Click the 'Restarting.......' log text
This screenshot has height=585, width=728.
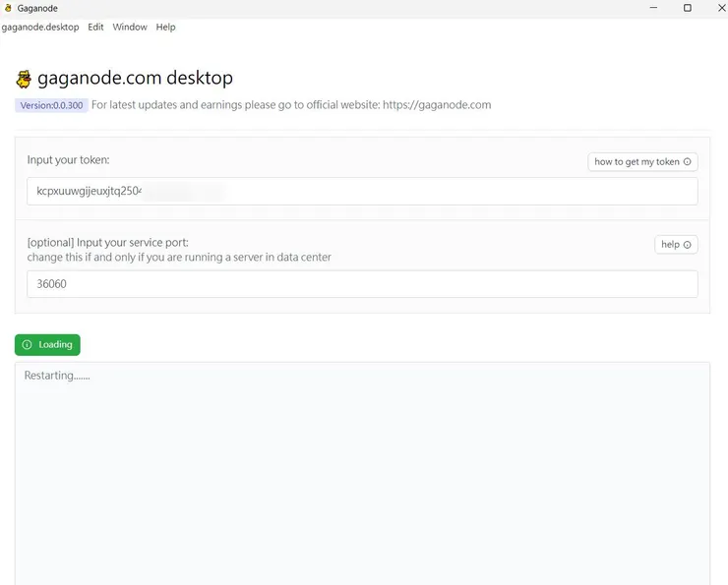(57, 376)
